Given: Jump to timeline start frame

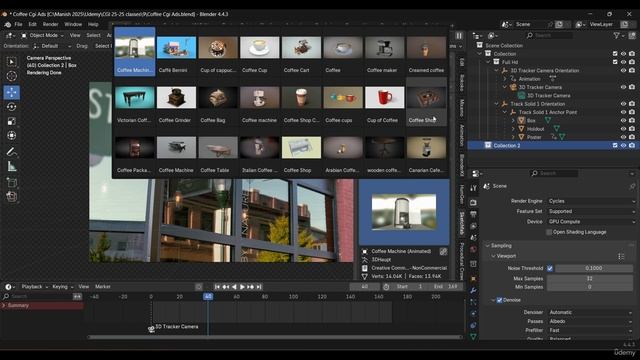Looking at the screenshot, I should (218, 287).
